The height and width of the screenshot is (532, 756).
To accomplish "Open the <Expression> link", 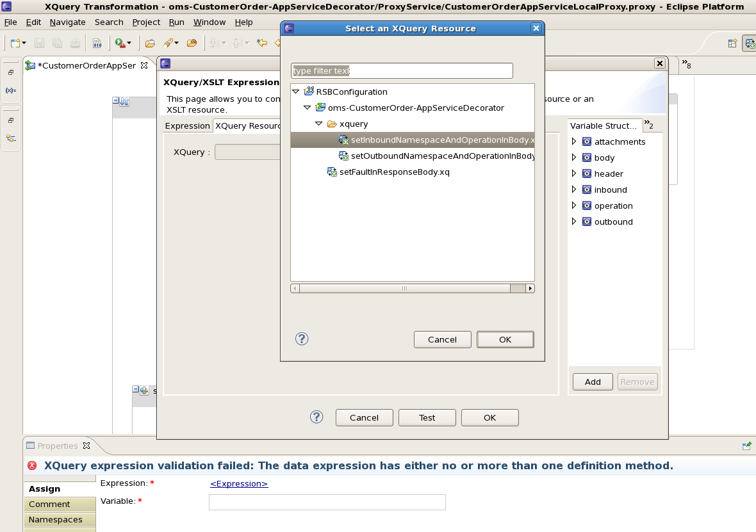I will [x=239, y=483].
